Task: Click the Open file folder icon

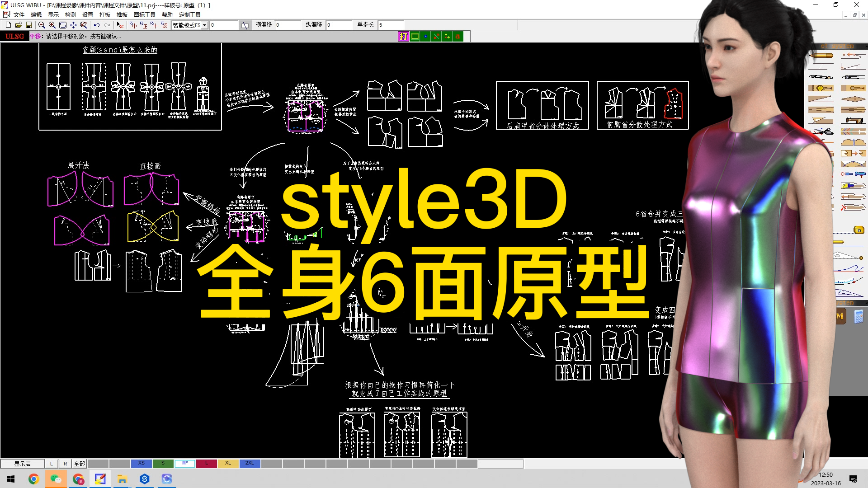Action: (x=19, y=25)
